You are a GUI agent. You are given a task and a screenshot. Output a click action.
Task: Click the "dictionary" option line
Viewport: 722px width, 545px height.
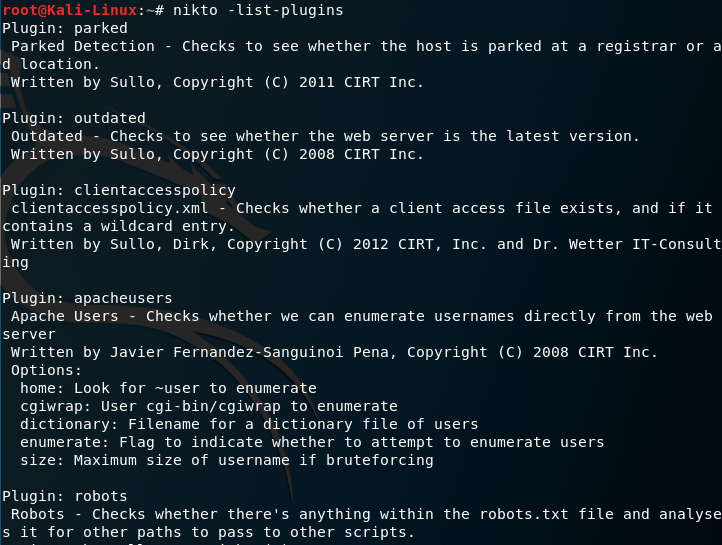pos(249,424)
